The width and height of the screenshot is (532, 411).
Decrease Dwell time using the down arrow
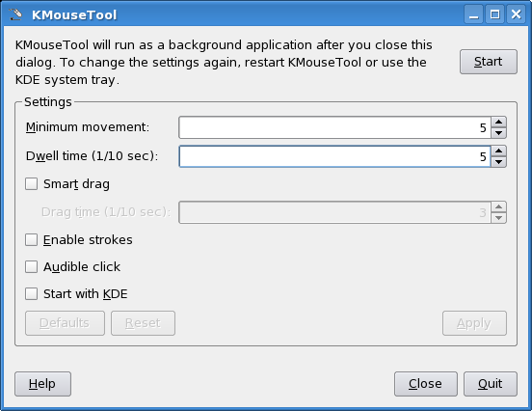point(498,162)
